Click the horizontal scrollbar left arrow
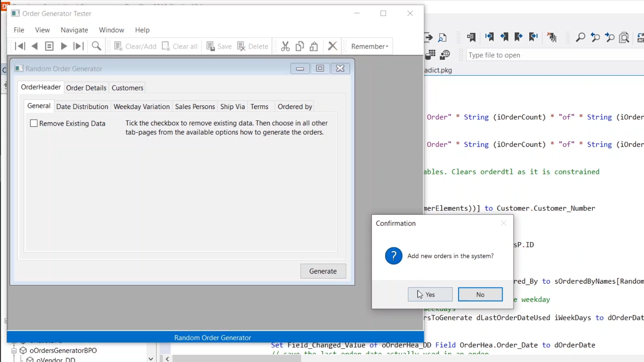 [x=167, y=359]
